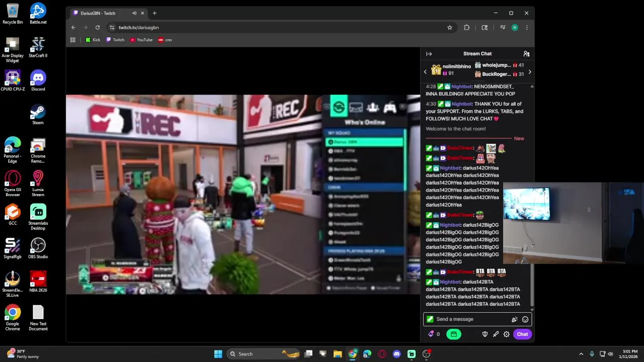644x362 pixels.
Task: Open moderator sword tools icon
Action: (496, 334)
